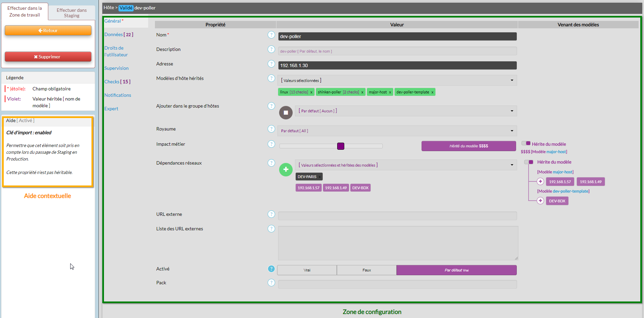The image size is (644, 318).
Task: Set Activé to Faux
Action: [367, 270]
